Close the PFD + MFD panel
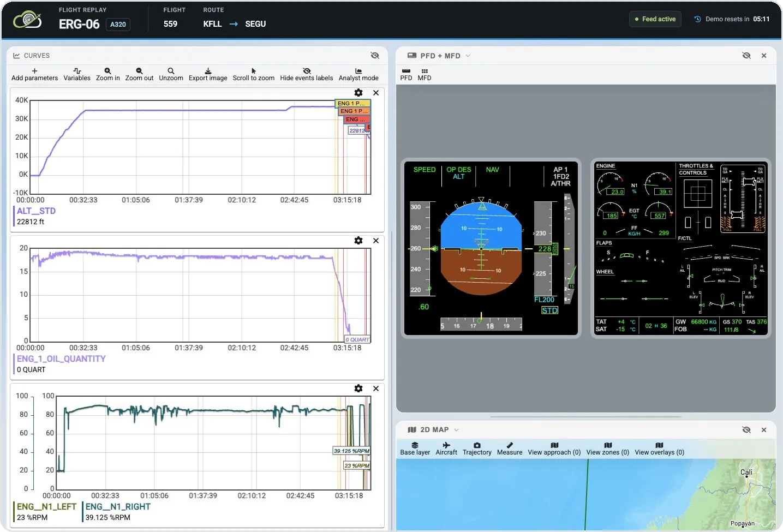 point(764,56)
